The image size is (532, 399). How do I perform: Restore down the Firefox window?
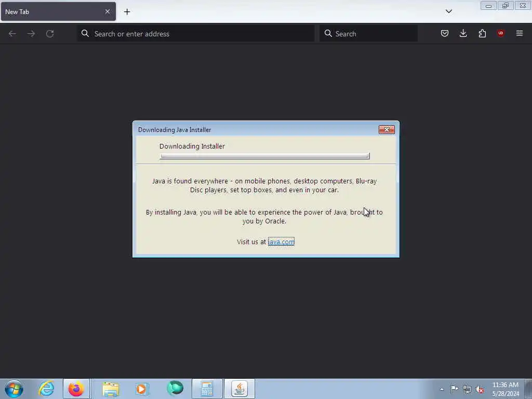(x=506, y=5)
